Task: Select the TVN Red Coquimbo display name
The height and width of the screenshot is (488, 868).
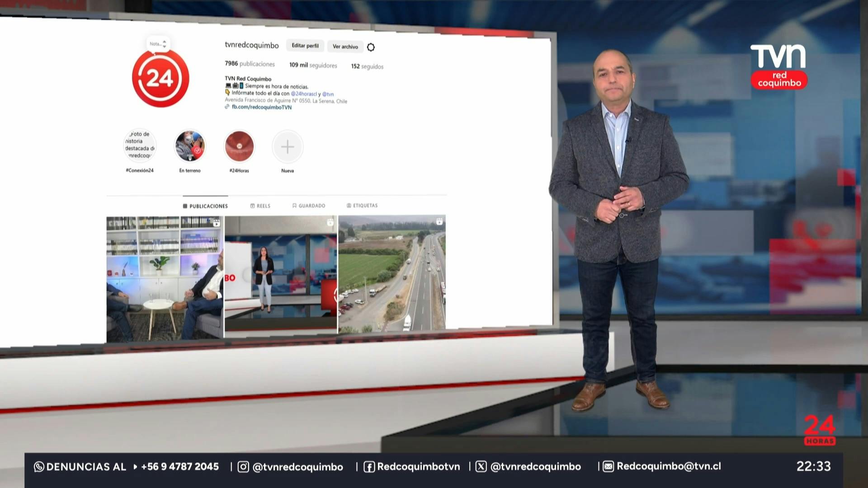Action: pyautogui.click(x=248, y=79)
